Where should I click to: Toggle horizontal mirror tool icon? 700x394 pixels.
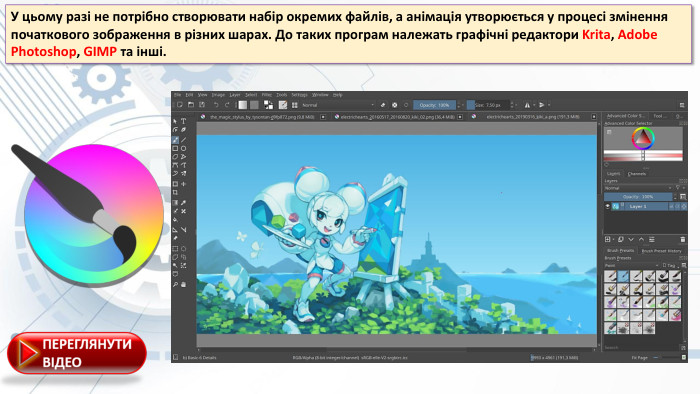pos(527,105)
